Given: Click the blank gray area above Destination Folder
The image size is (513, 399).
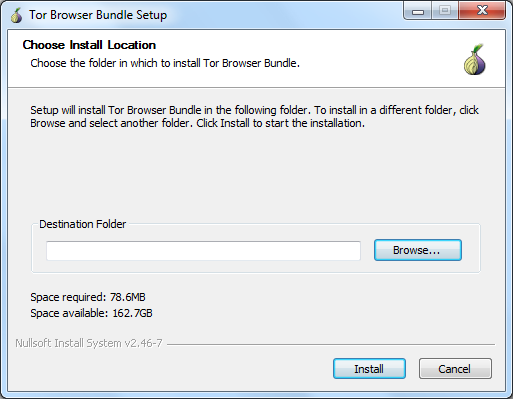Looking at the screenshot, I should click(x=256, y=173).
